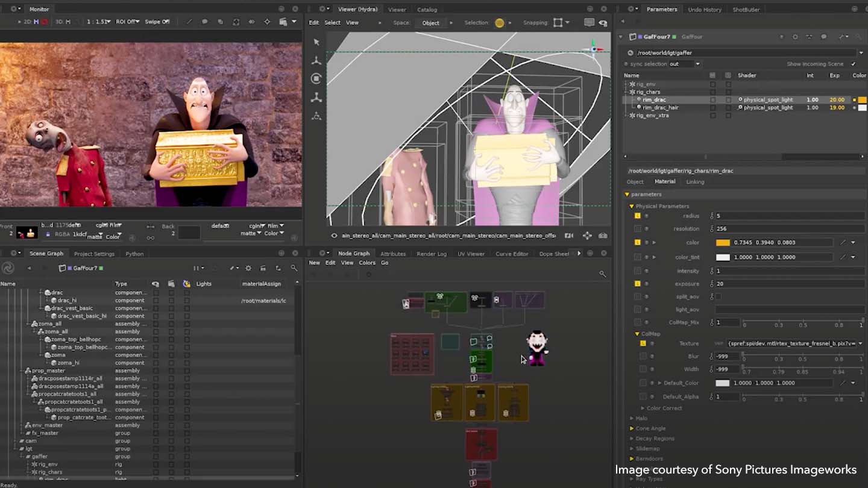Click the search magnifier in Scene Graph
Image resolution: width=868 pixels, height=488 pixels.
[x=294, y=268]
